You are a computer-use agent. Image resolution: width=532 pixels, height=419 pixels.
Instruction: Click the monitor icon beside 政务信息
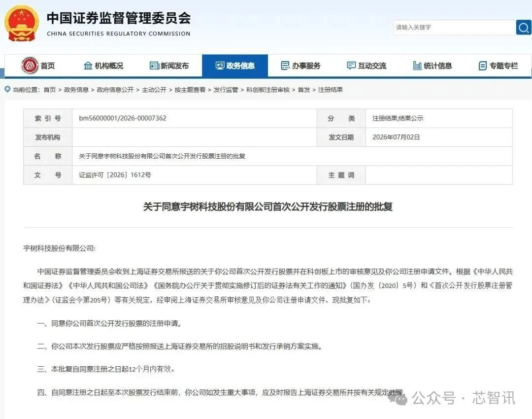220,66
